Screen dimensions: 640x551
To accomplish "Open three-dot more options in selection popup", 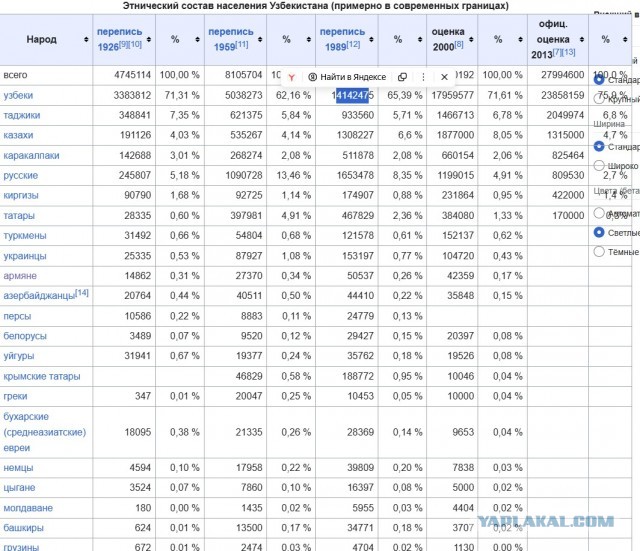I will (x=423, y=77).
